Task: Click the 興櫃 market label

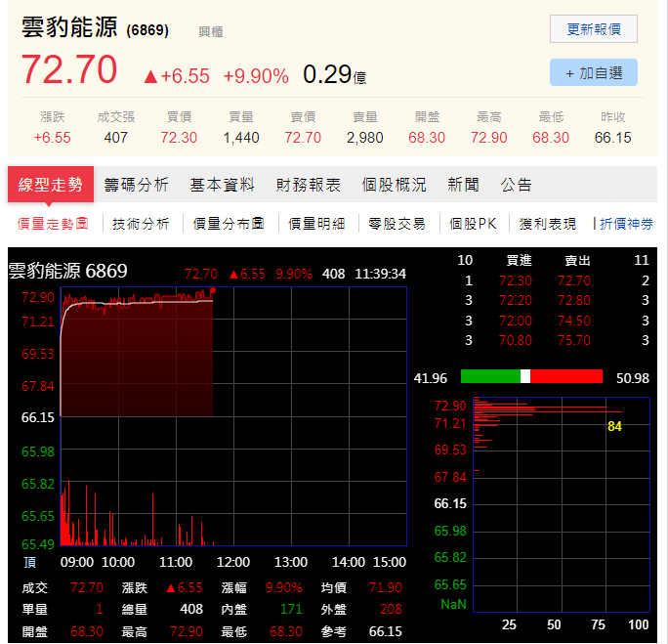Action: pyautogui.click(x=211, y=32)
